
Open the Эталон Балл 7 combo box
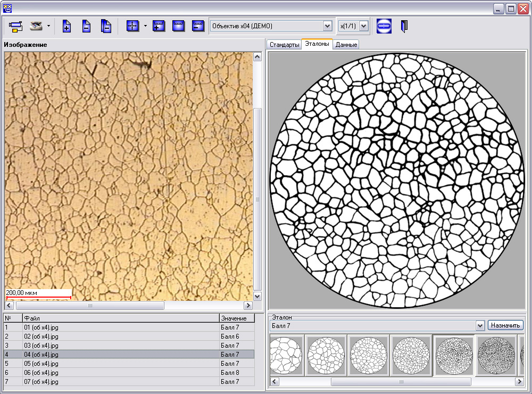pos(377,326)
